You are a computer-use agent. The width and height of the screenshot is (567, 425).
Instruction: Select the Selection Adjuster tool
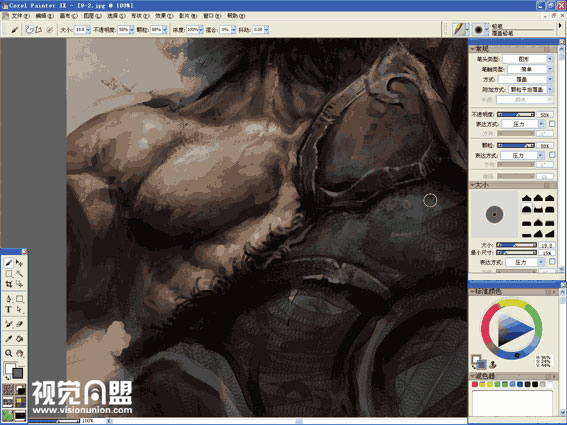coord(20,284)
